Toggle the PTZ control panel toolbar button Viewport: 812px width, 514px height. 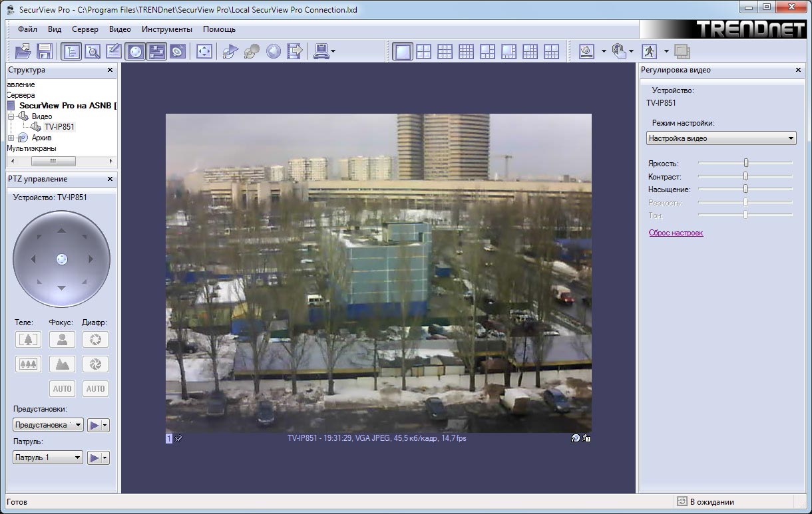135,51
